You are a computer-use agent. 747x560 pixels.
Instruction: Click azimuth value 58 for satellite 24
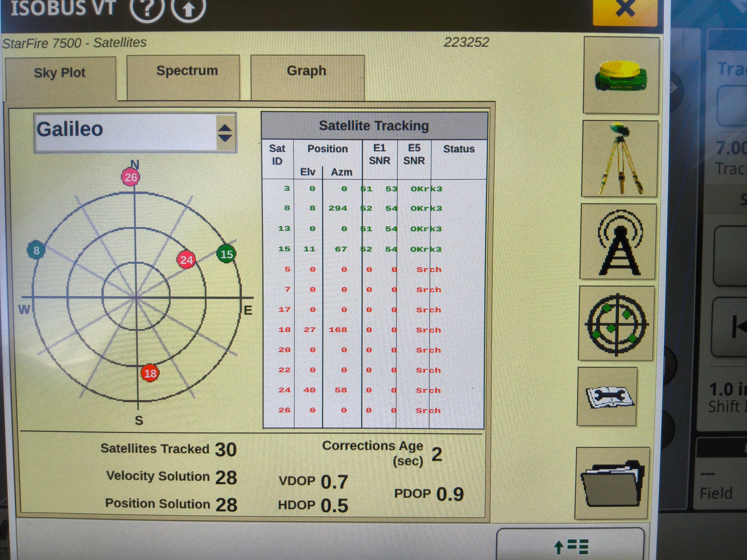coord(341,390)
